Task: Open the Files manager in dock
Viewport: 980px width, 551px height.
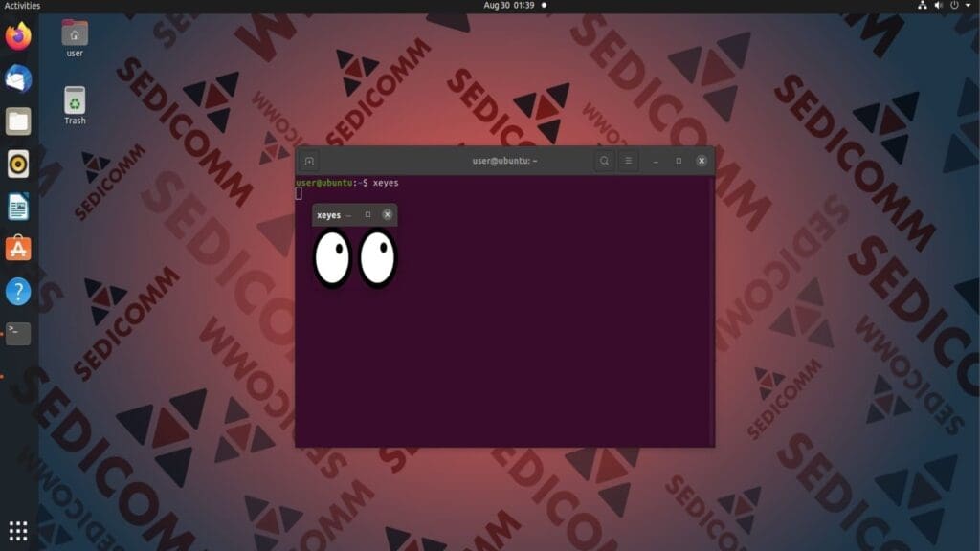Action: [18, 121]
